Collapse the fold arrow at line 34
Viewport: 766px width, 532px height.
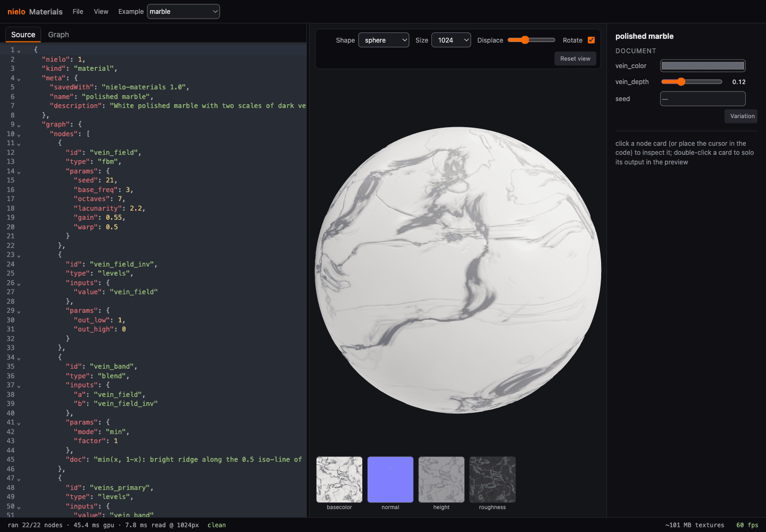click(x=19, y=358)
